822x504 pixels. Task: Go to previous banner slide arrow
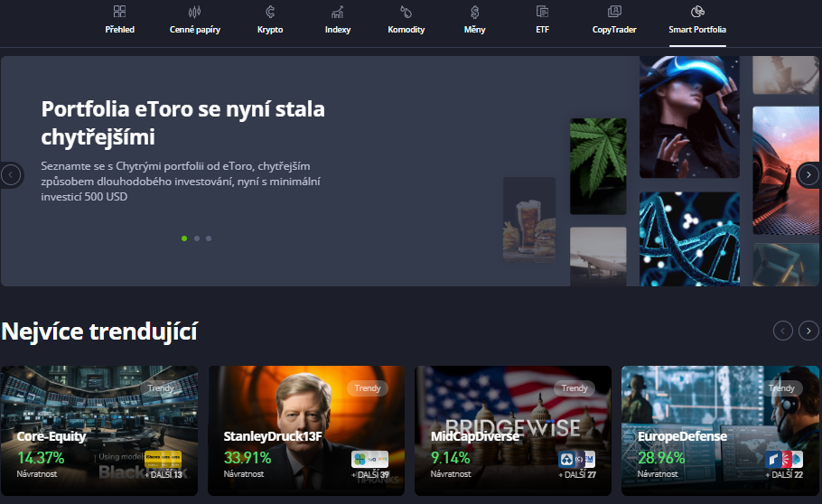tap(11, 174)
